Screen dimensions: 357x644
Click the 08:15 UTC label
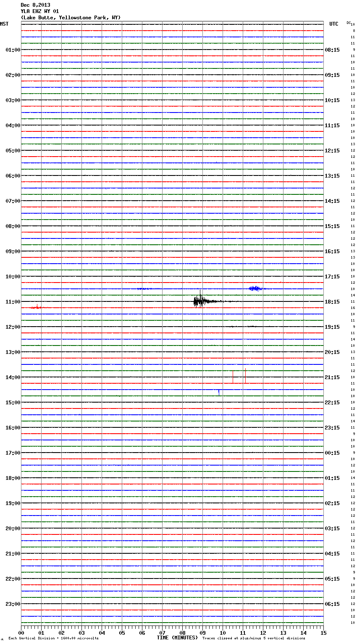(332, 50)
